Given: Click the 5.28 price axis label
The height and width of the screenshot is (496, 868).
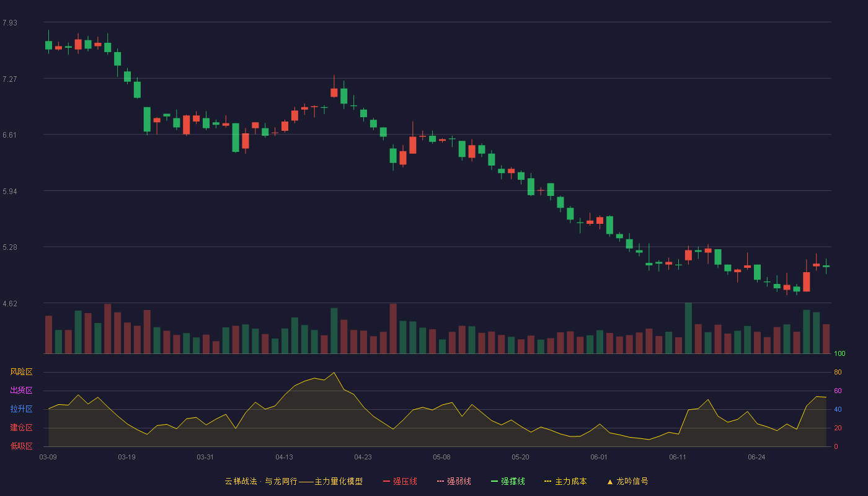Looking at the screenshot, I should pyautogui.click(x=10, y=247).
